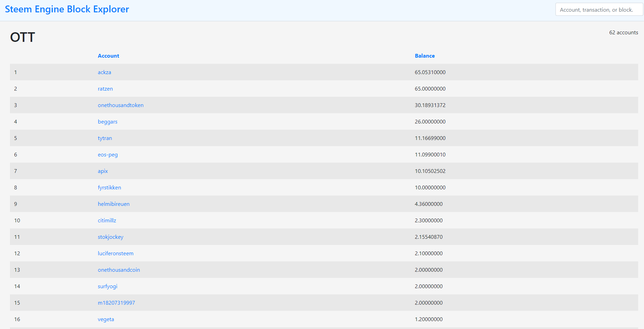
Task: Click the 62 accounts count text
Action: pos(624,32)
